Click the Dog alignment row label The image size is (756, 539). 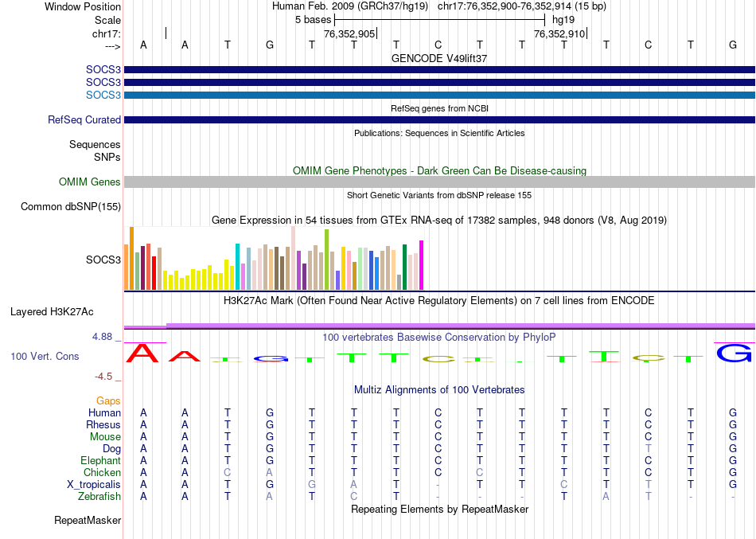[x=111, y=449]
